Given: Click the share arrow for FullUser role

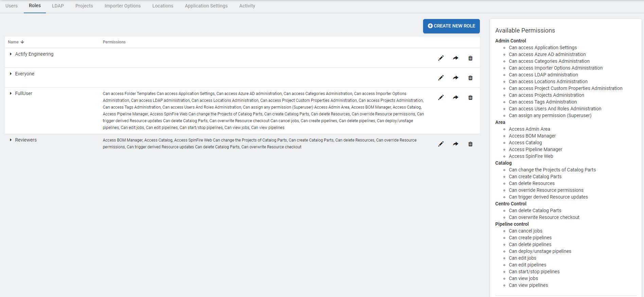Looking at the screenshot, I should tap(455, 97).
